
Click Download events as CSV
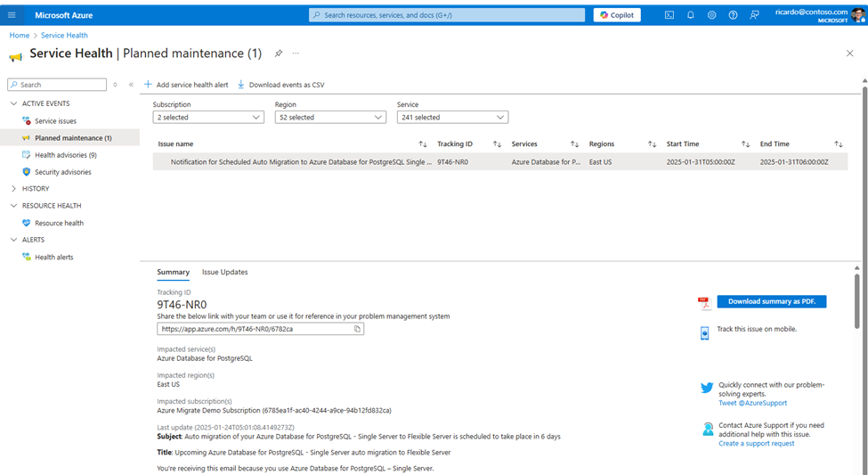280,85
